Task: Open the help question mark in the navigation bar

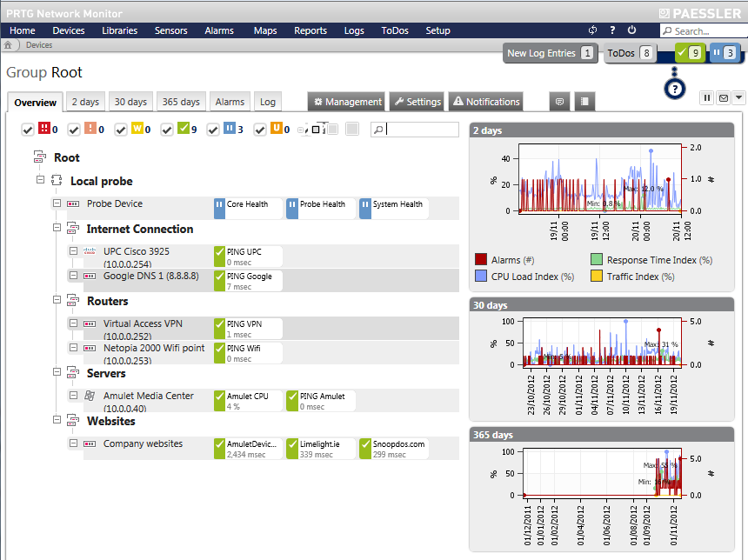Action: coord(612,30)
